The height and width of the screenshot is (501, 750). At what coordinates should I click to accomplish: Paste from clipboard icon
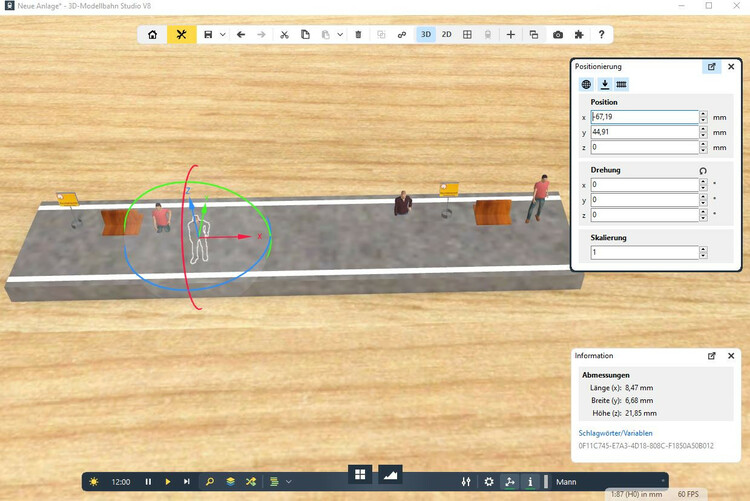tap(325, 34)
